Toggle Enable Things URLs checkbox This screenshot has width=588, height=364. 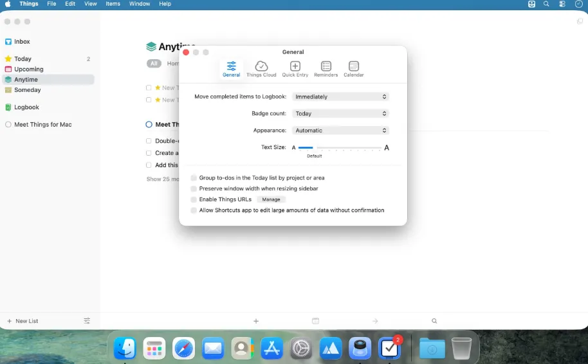[x=194, y=199]
